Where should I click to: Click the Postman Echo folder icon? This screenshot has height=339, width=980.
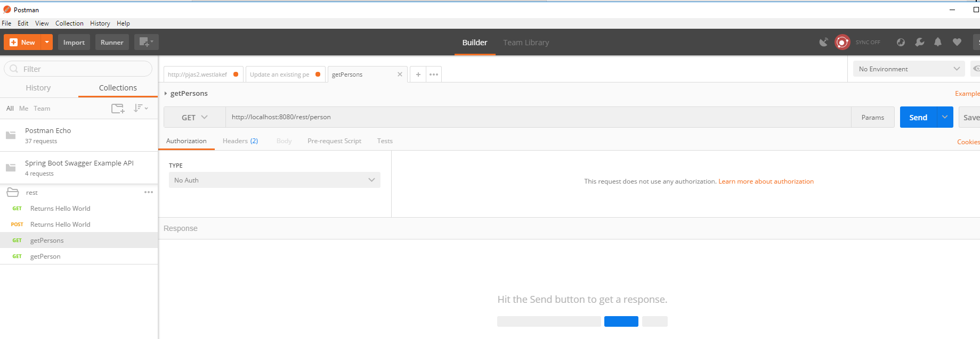coord(11,135)
